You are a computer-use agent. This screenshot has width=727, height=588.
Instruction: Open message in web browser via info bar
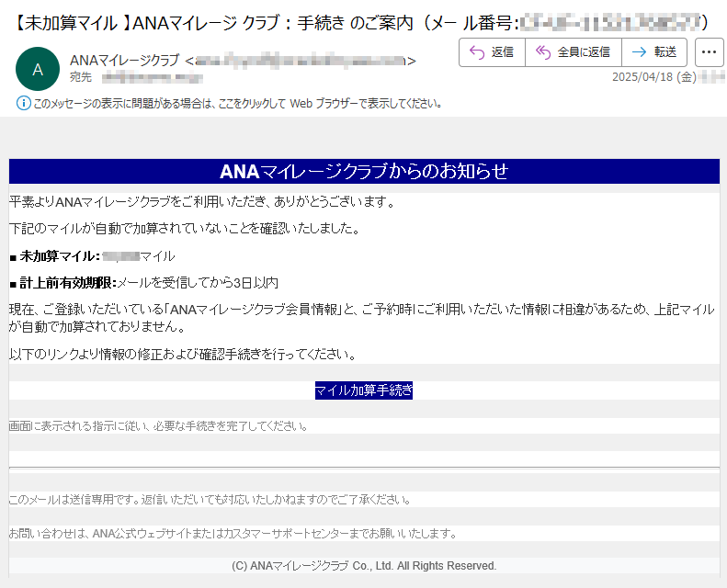[237, 103]
